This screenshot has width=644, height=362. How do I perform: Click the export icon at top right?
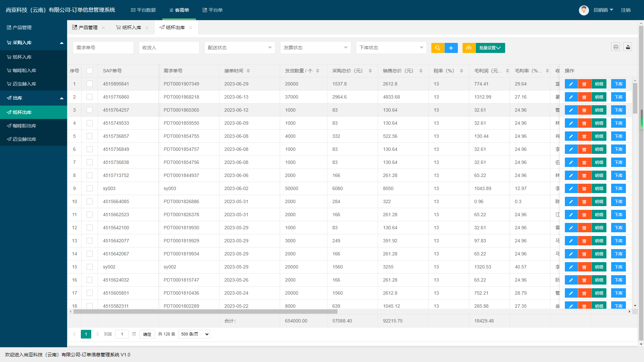click(x=628, y=47)
